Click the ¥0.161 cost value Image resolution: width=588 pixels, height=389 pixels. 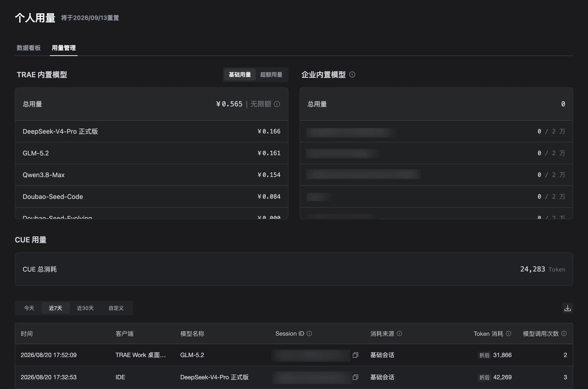click(269, 153)
